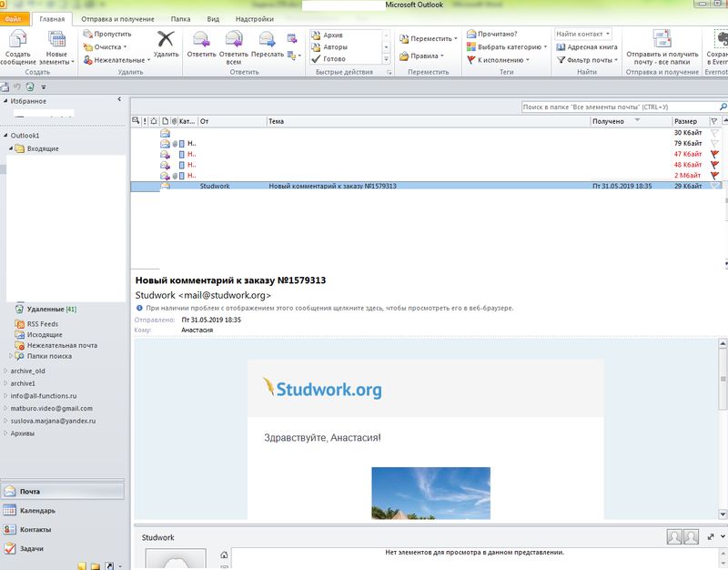Click the Ответить всем (reply all) icon
Image resolution: width=728 pixels, height=570 pixels.
click(x=234, y=39)
